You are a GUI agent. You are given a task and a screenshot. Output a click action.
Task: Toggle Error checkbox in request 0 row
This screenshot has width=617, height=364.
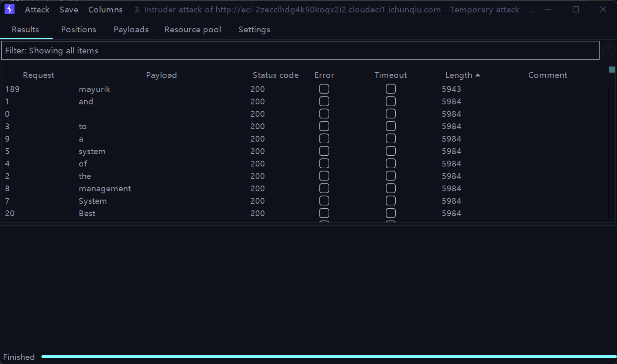(x=324, y=114)
